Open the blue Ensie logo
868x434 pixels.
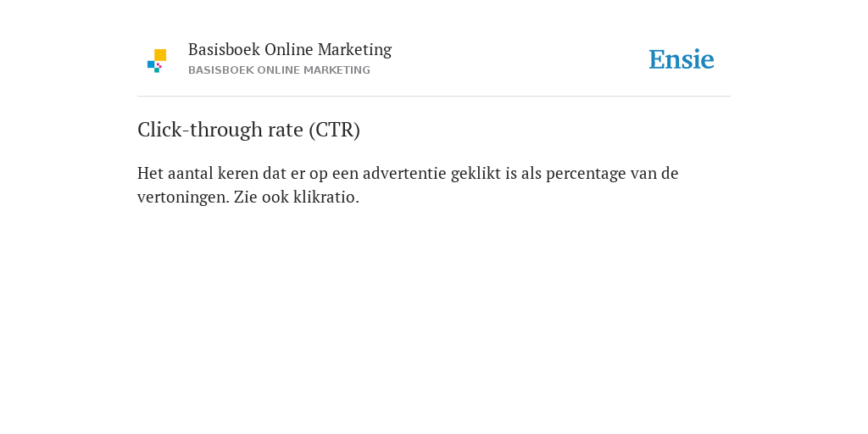(x=682, y=59)
